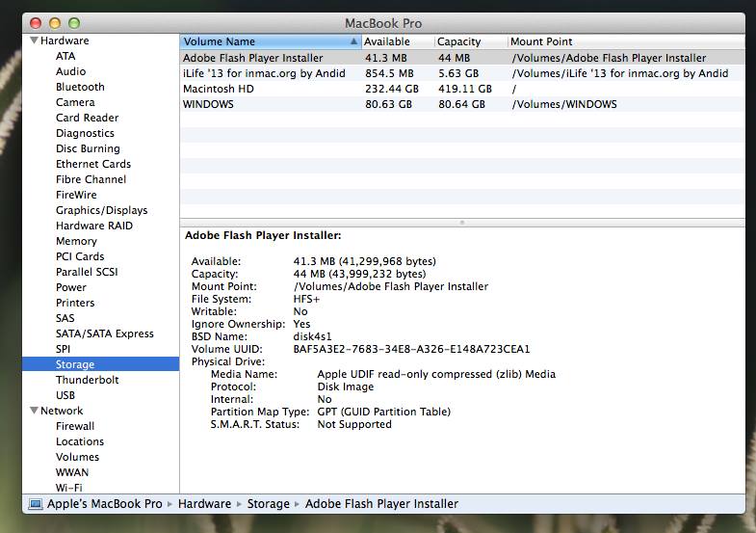
Task: Sort by Volume Name column header
Action: tap(271, 41)
